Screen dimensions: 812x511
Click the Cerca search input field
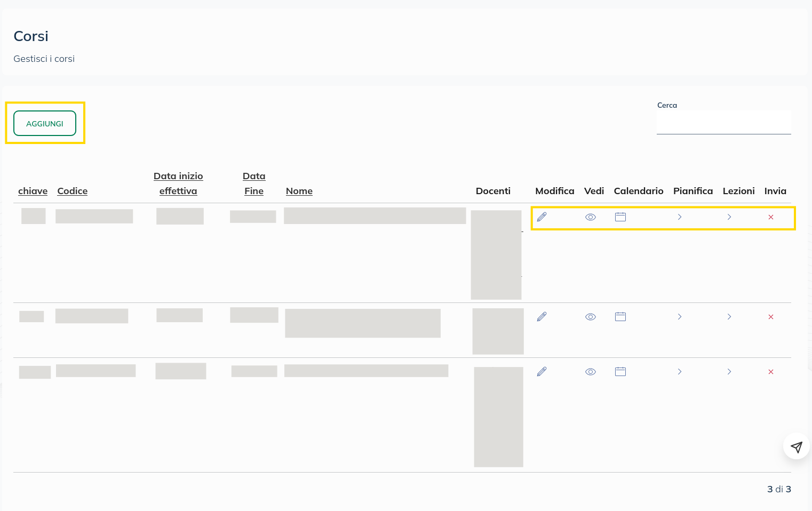[723, 123]
